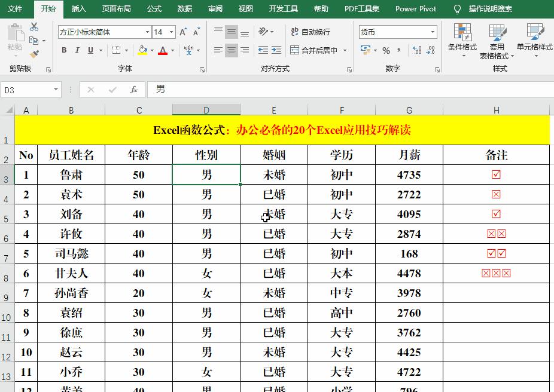Click the Copy icon in clipboard group
This screenshot has width=554, height=392.
33,40
